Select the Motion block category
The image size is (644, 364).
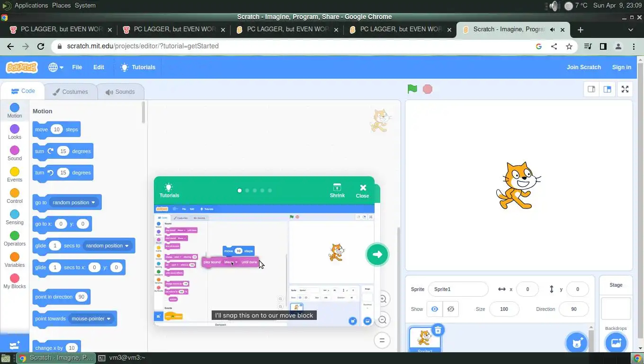pyautogui.click(x=15, y=111)
